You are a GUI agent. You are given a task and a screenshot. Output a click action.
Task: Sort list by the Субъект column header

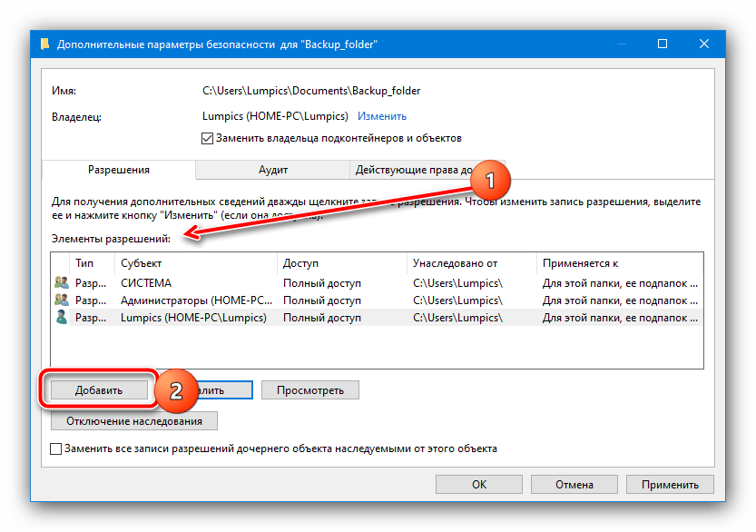pos(195,263)
